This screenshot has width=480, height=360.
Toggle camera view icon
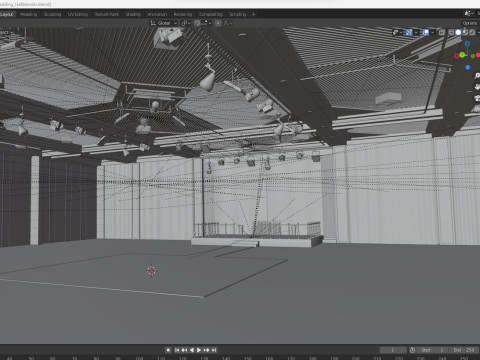(477, 98)
